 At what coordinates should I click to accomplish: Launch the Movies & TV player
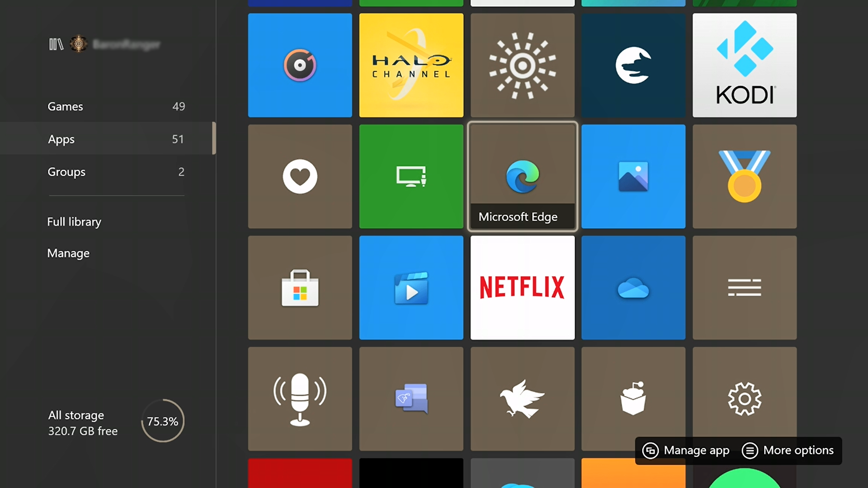(411, 288)
